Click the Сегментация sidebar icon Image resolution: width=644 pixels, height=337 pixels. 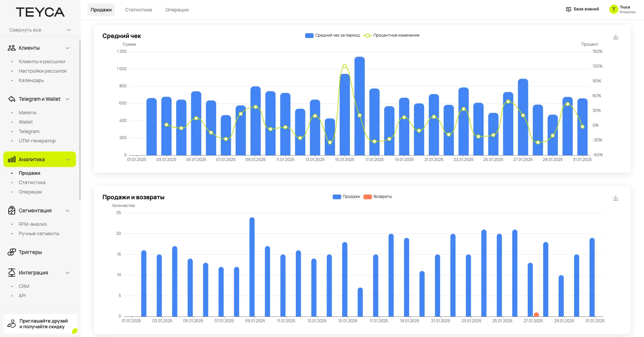tap(12, 211)
